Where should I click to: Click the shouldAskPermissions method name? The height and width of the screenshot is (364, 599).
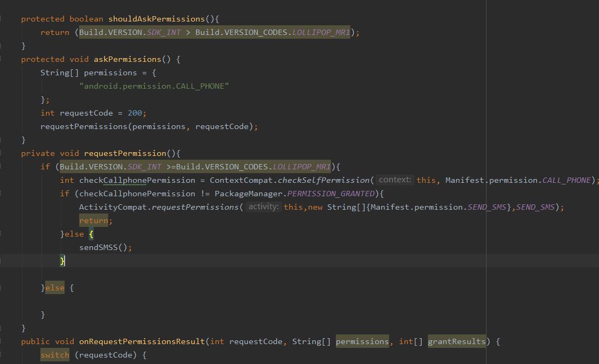(x=157, y=19)
